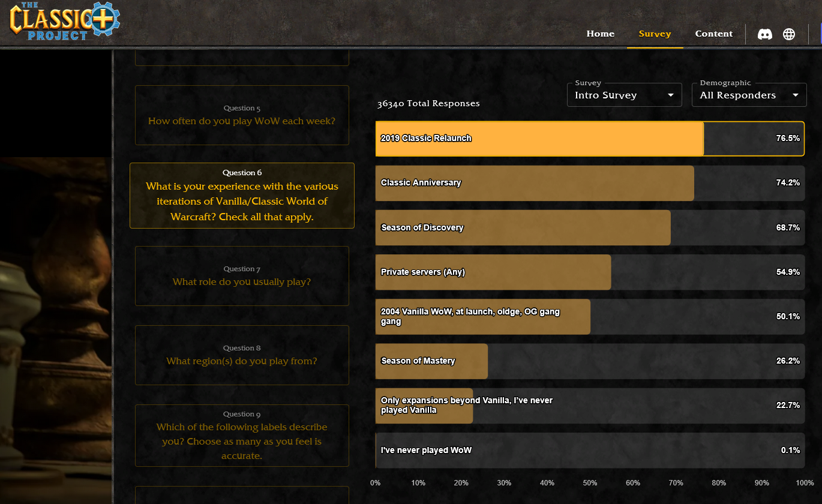Click the 76.5% value label

788,139
